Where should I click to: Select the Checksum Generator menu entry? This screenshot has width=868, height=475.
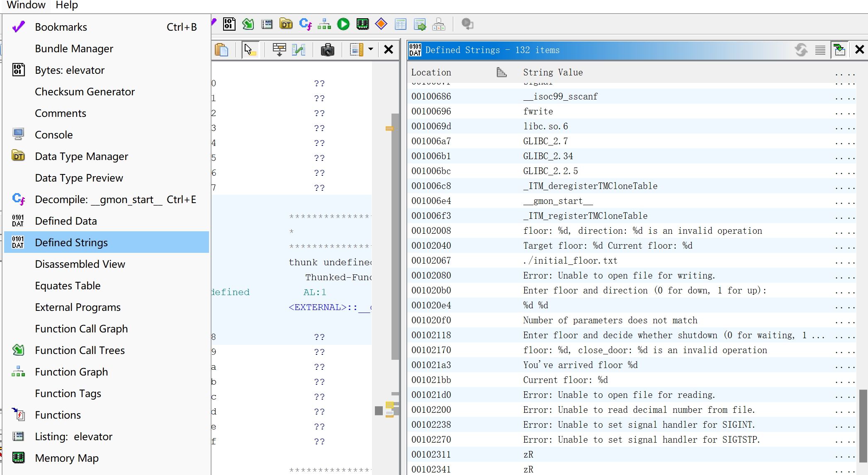pos(106,92)
